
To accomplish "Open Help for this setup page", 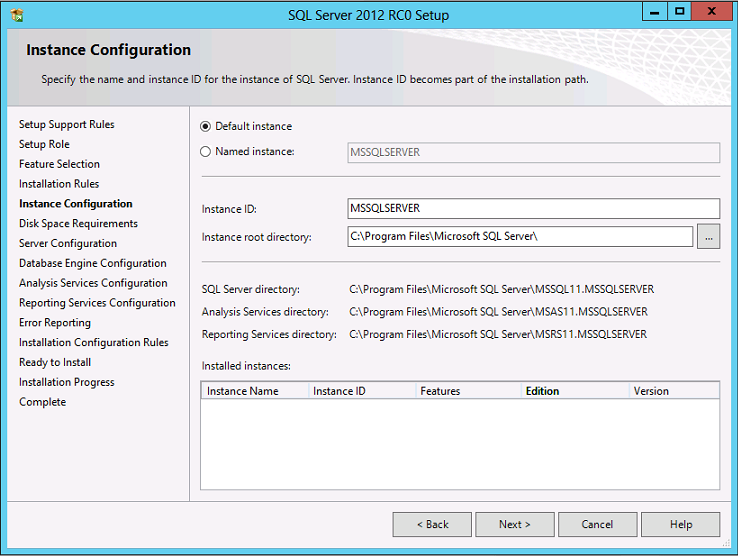I will coord(681,524).
